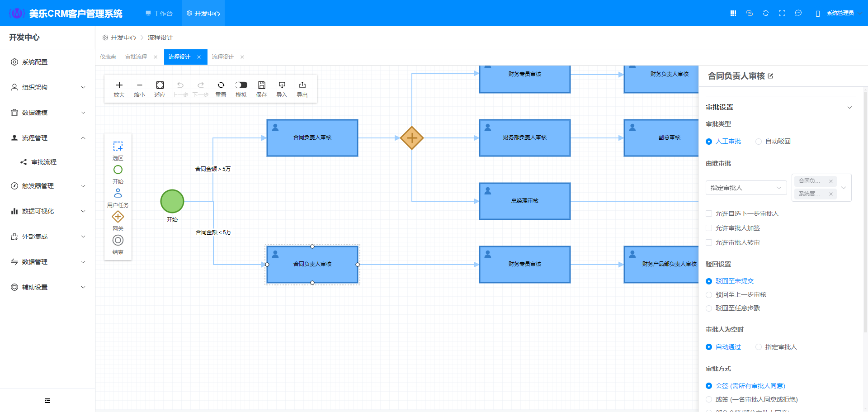Click the fit-to-screen (适应) icon
The image size is (868, 412).
(160, 85)
